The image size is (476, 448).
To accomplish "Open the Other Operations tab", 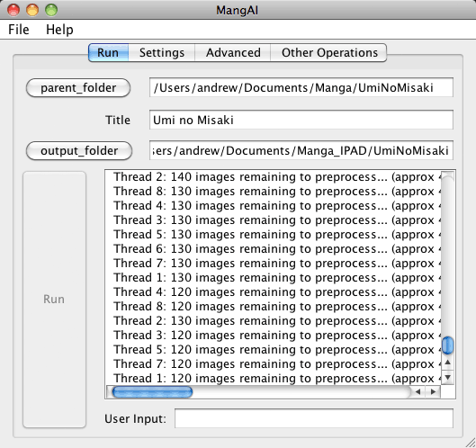I will pos(329,52).
